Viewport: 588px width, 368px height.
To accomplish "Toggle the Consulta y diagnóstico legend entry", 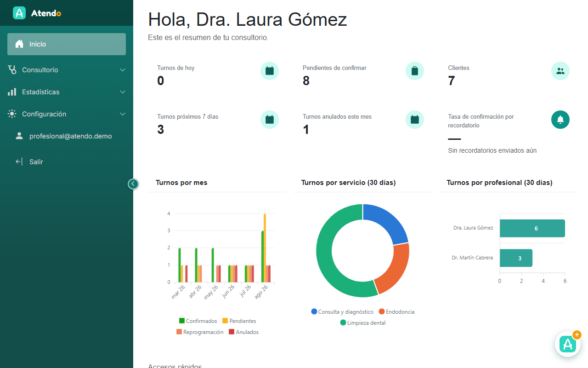I will point(342,312).
